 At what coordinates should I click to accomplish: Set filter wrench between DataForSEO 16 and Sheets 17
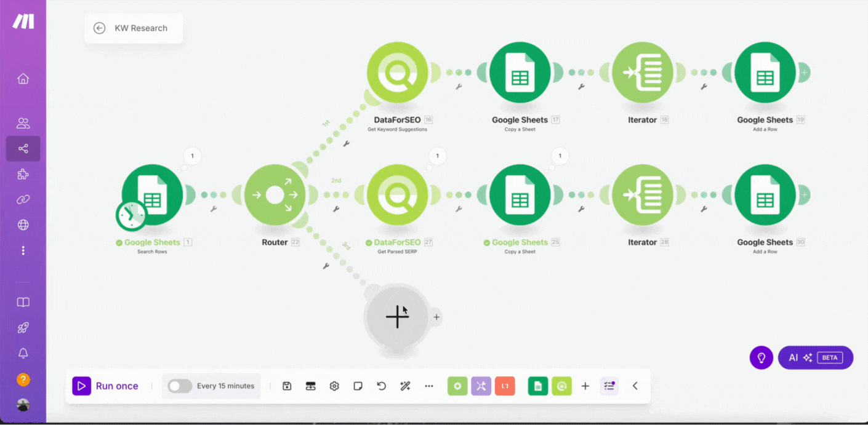click(459, 87)
